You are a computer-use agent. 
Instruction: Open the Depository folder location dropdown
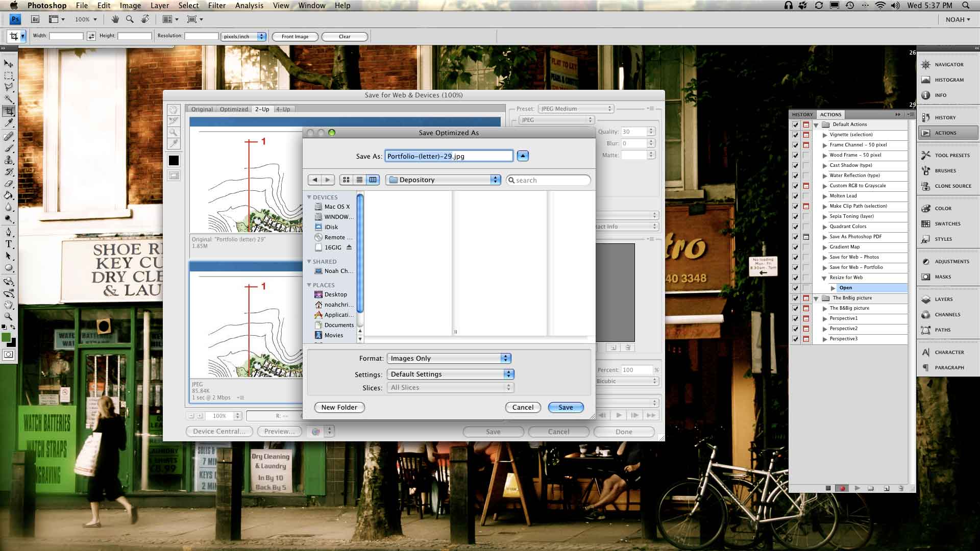coord(444,180)
